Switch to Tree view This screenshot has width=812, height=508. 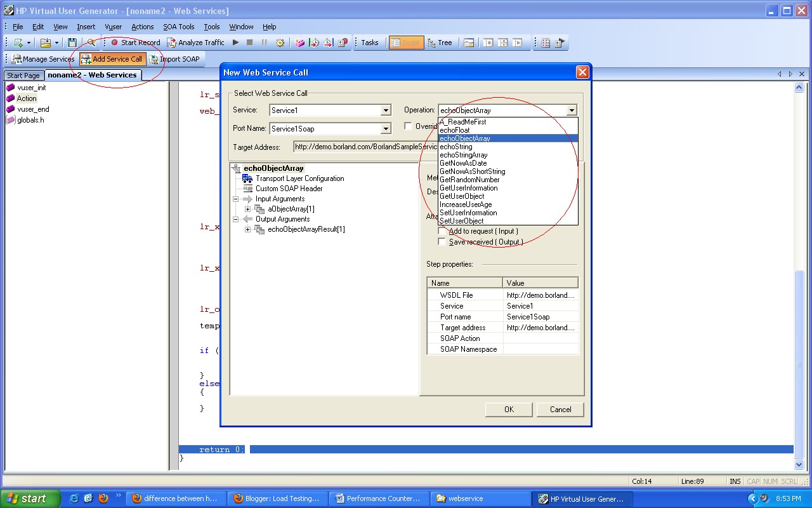point(440,43)
